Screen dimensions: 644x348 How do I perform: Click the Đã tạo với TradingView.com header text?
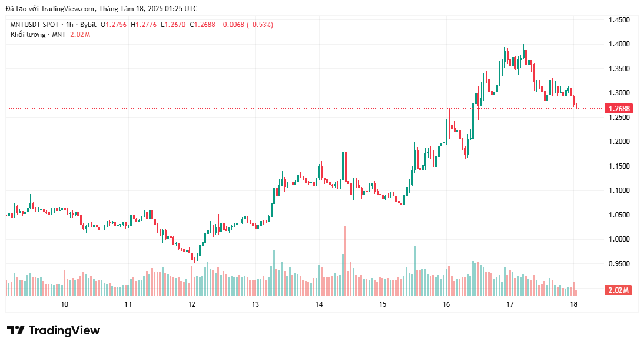[x=101, y=9]
